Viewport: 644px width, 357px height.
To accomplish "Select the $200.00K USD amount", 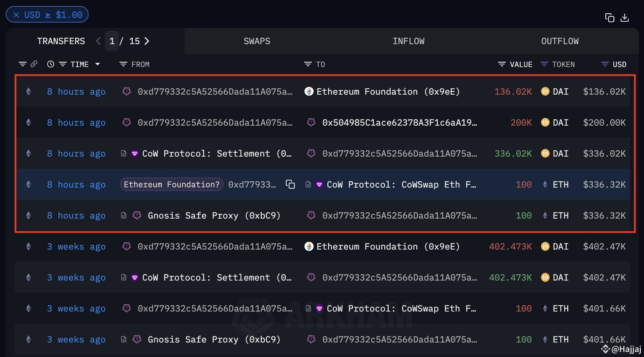I will click(604, 123).
